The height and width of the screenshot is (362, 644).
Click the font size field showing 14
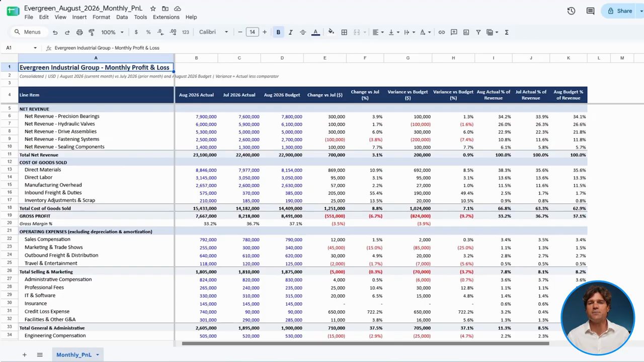[252, 32]
